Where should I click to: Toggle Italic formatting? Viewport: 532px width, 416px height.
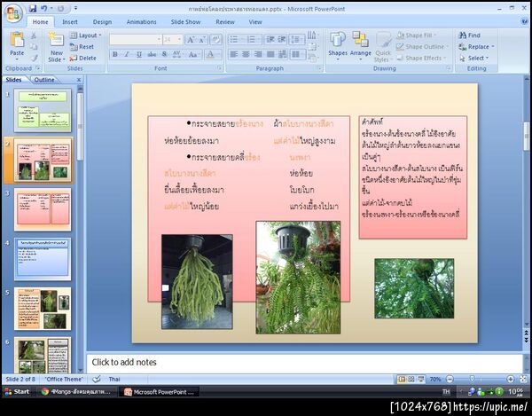[x=127, y=54]
